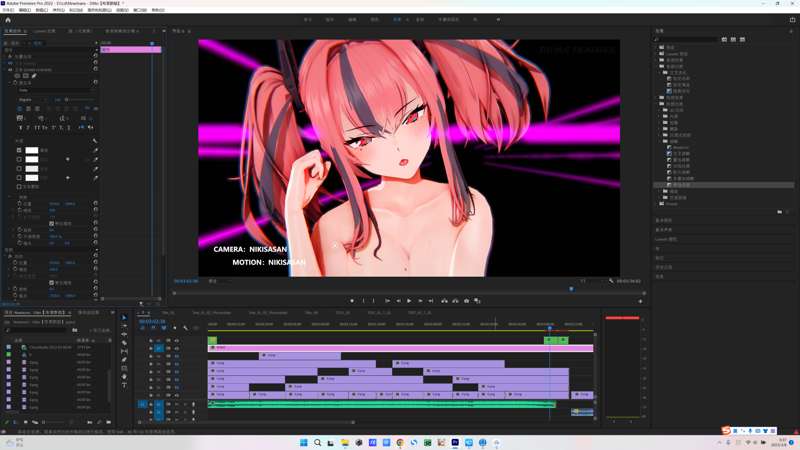Select the Razor tool
The width and height of the screenshot is (800, 450).
click(x=124, y=343)
